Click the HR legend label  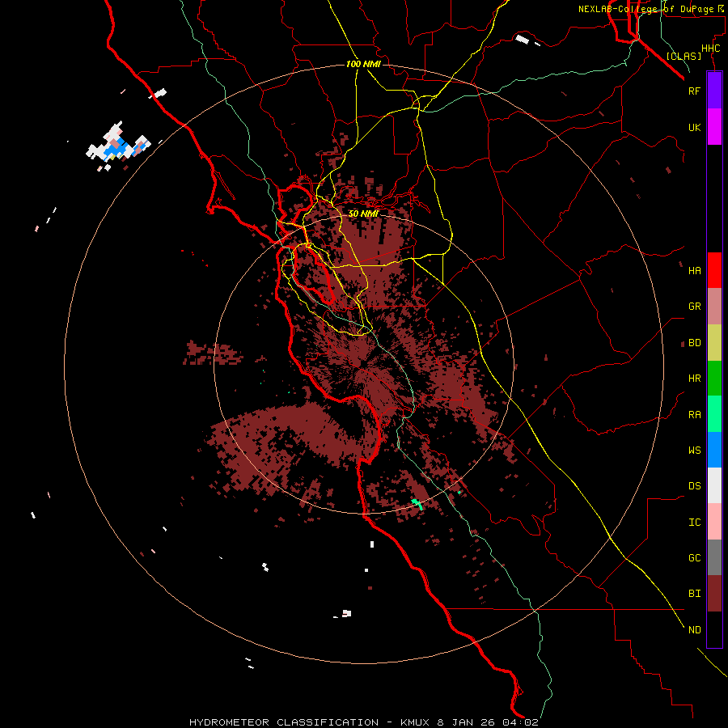click(694, 379)
